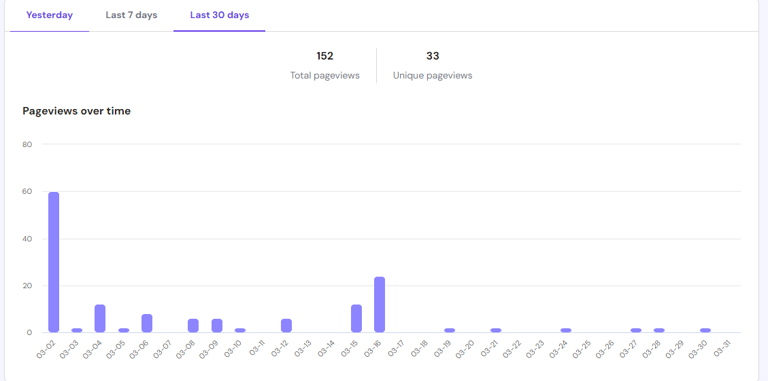Select the bar for 03-08
768x381 pixels.
click(193, 326)
